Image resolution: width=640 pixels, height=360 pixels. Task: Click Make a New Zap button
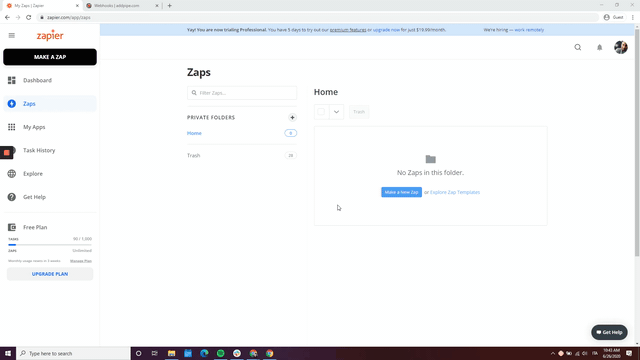coord(401,192)
